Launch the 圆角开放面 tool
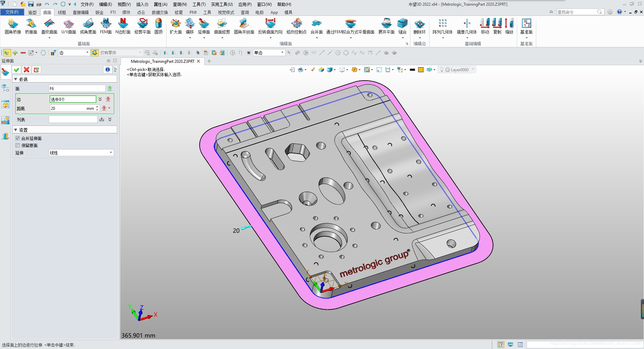The image size is (644, 349). tap(244, 26)
